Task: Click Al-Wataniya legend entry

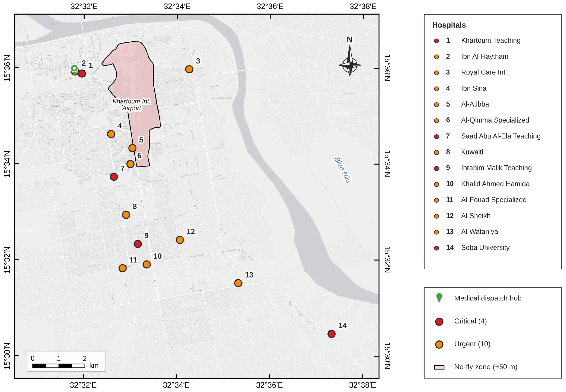Action: pyautogui.click(x=479, y=231)
